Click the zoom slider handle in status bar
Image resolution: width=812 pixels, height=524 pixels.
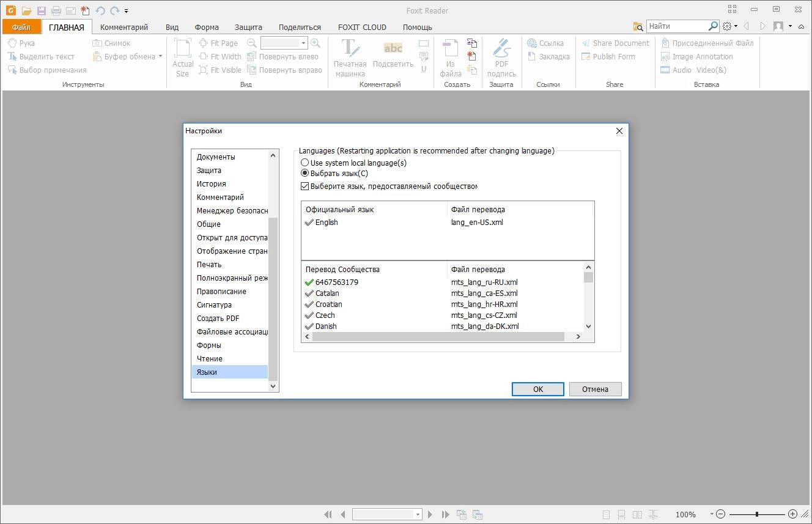point(757,514)
